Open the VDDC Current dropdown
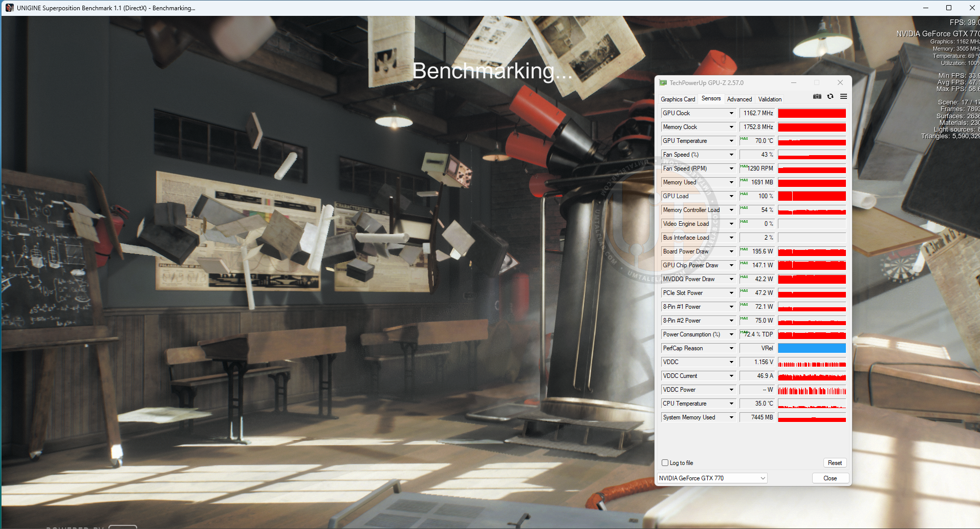The height and width of the screenshot is (529, 980). (731, 376)
